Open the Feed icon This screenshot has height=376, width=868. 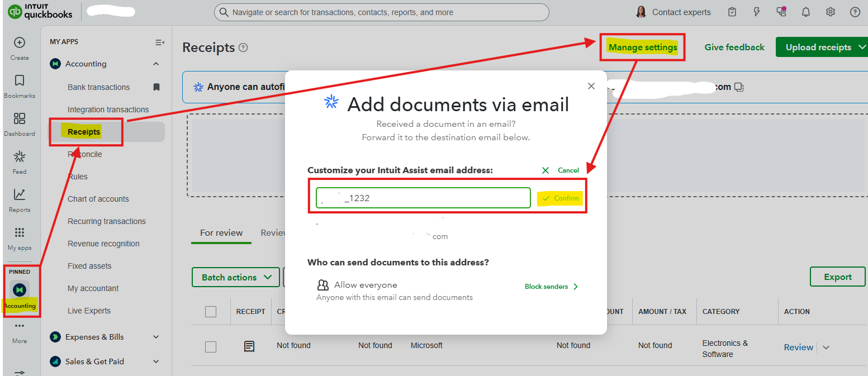pos(20,156)
